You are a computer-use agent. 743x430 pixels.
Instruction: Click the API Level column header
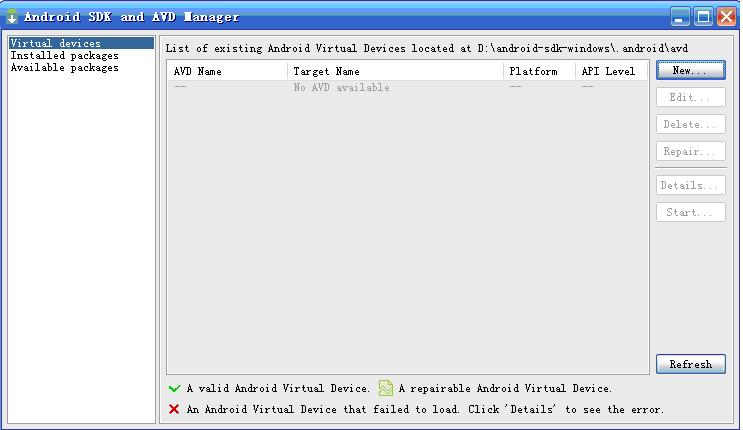pos(612,71)
